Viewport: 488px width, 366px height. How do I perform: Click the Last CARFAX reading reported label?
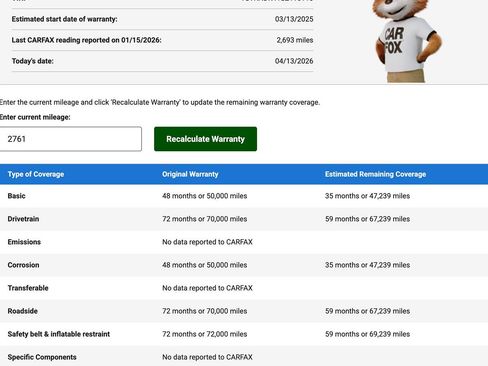(x=86, y=40)
